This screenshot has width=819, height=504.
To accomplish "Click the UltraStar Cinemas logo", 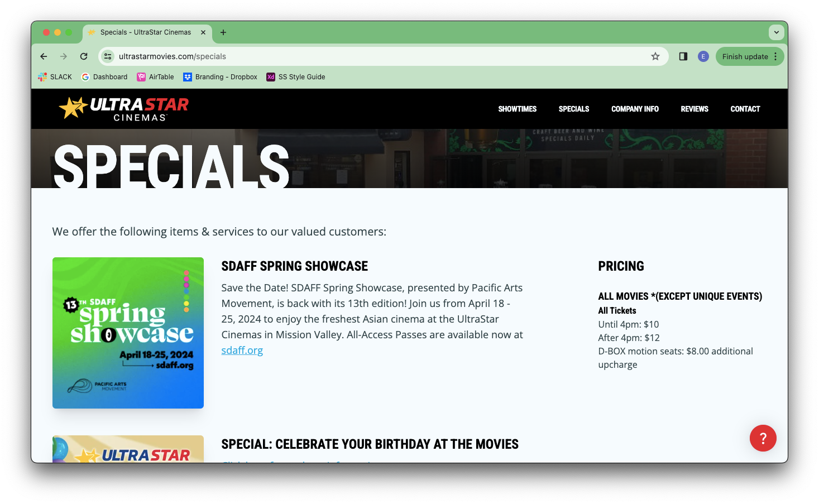I will point(124,109).
